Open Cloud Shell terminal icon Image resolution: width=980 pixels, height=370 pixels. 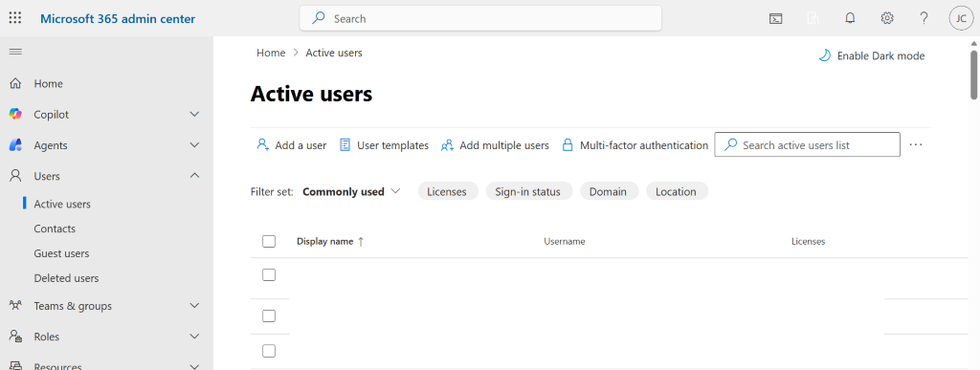point(775,19)
